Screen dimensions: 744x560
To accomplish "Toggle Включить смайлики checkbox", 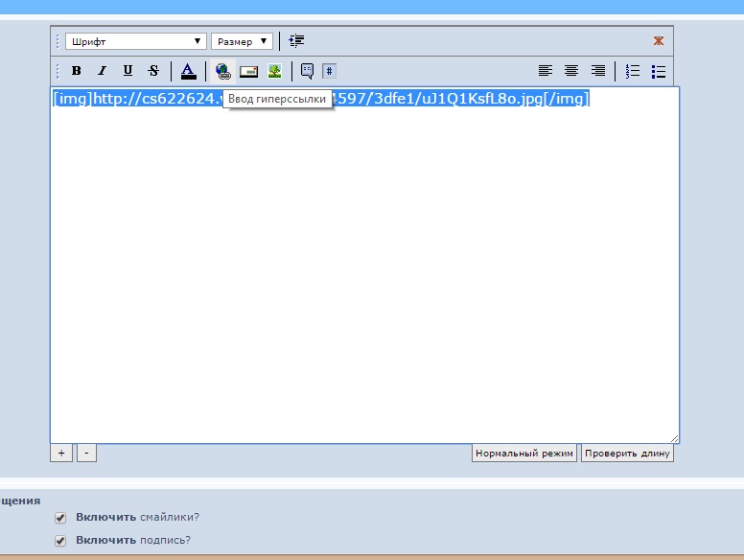I will (60, 517).
